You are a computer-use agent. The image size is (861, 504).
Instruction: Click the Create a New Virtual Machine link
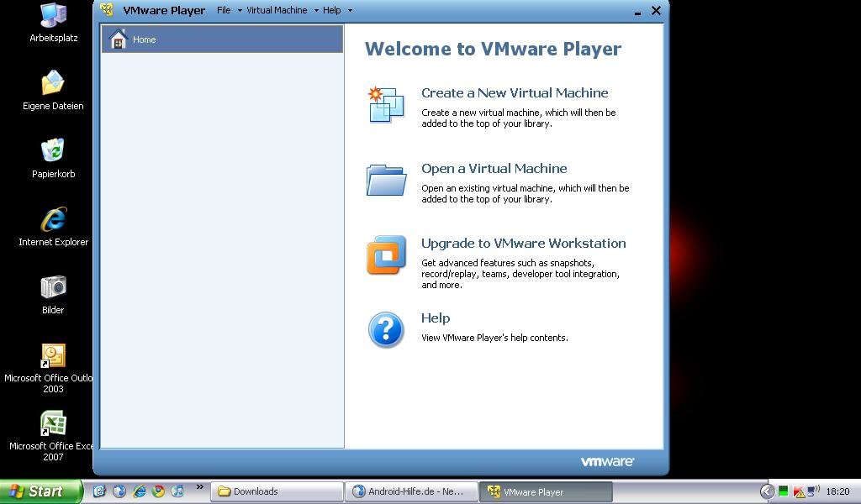click(515, 92)
